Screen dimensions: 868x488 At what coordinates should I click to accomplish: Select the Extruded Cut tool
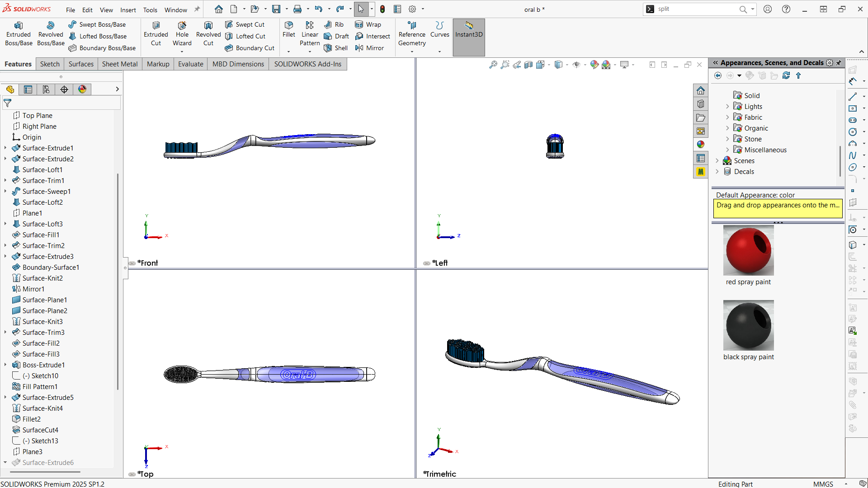156,34
